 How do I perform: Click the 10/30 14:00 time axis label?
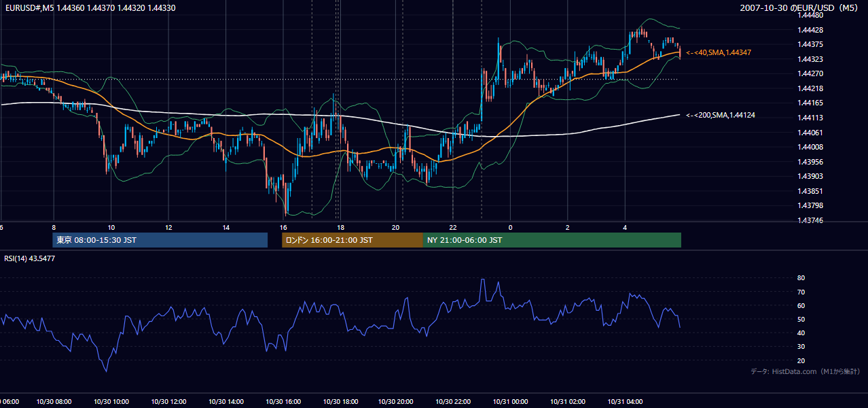click(225, 402)
